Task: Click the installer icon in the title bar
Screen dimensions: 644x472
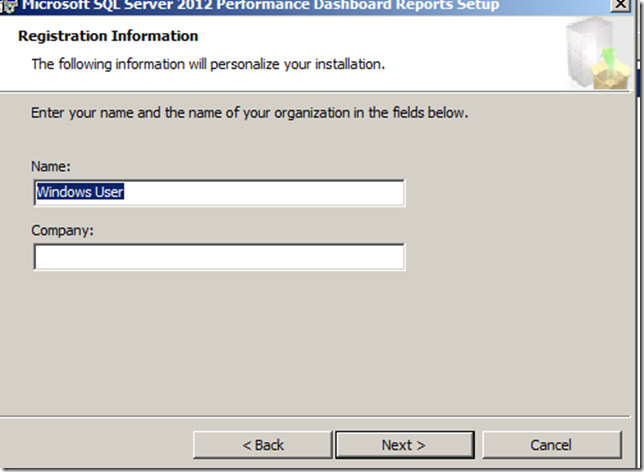Action: (7, 5)
